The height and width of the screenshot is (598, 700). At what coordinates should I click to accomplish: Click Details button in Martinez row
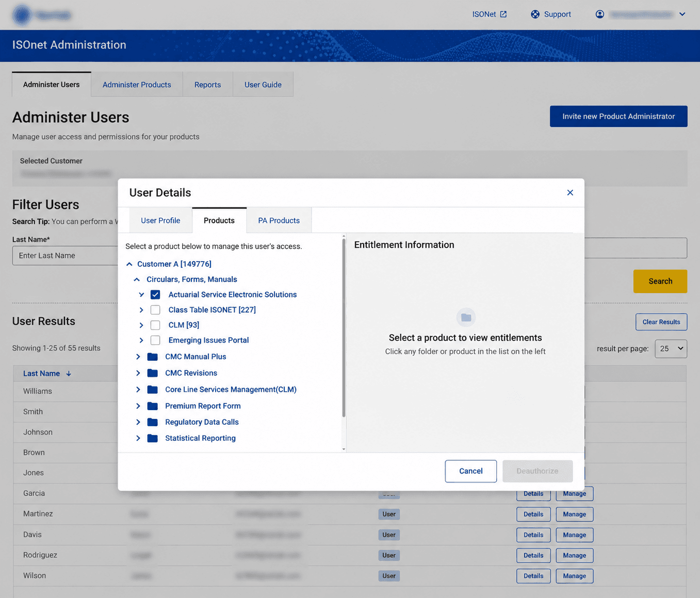[533, 514]
